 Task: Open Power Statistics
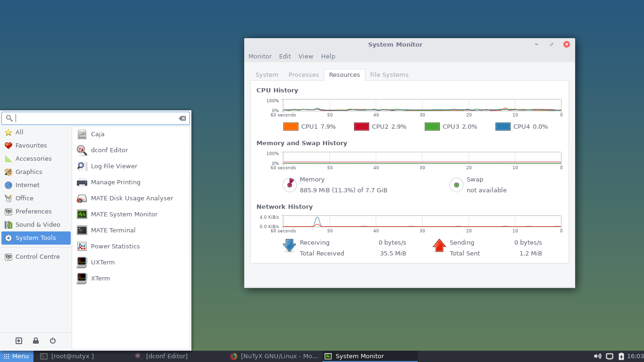click(131, 247)
